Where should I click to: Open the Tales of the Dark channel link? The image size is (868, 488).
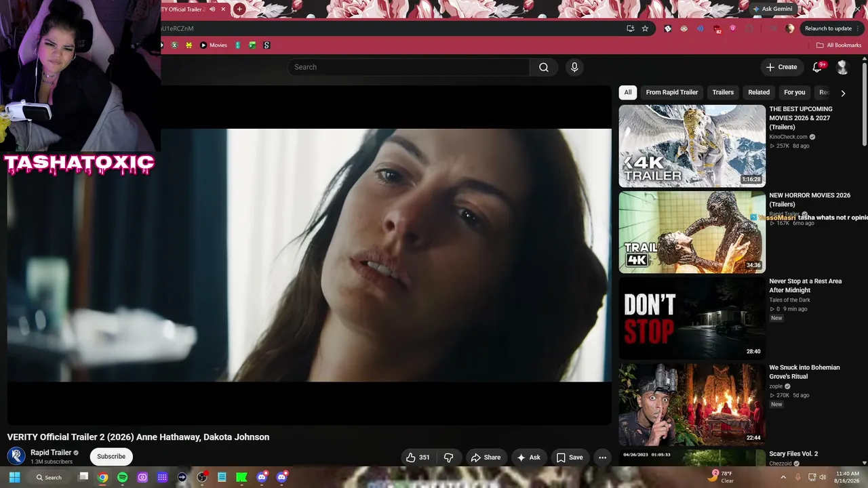pyautogui.click(x=789, y=300)
